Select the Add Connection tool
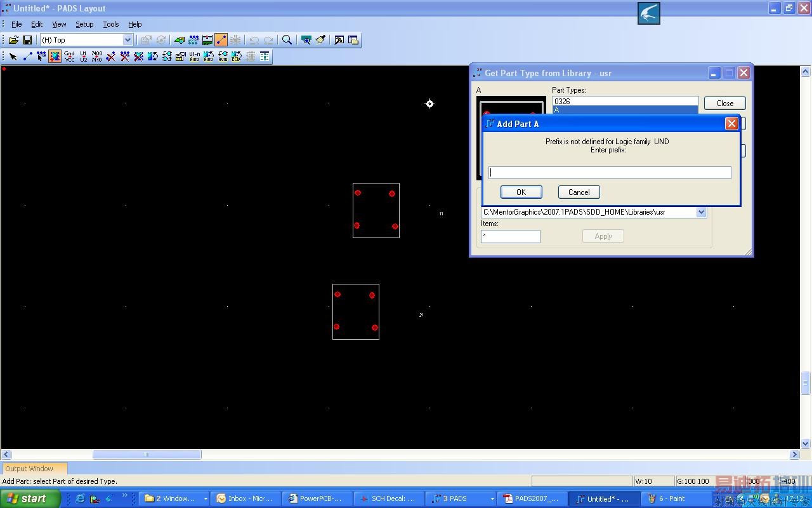 (27, 57)
